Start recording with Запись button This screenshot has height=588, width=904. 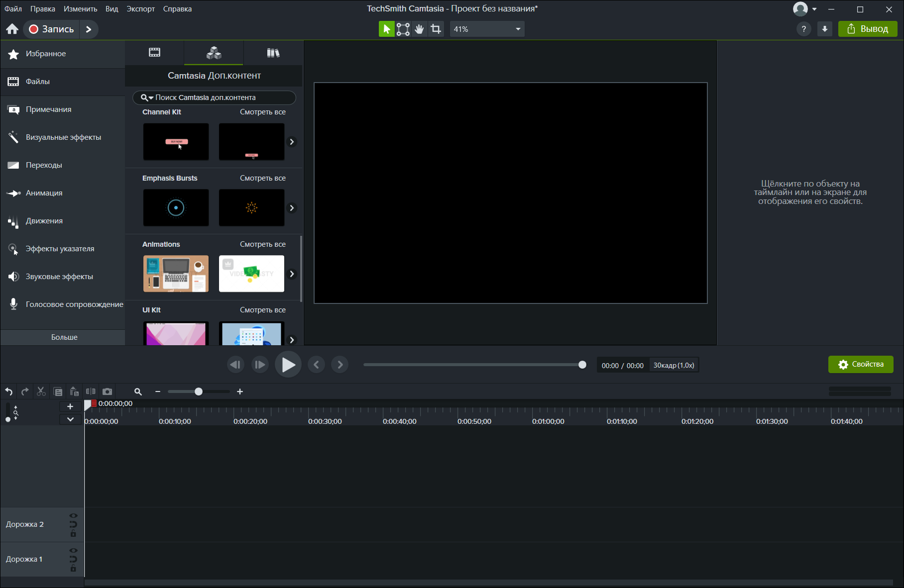click(51, 29)
